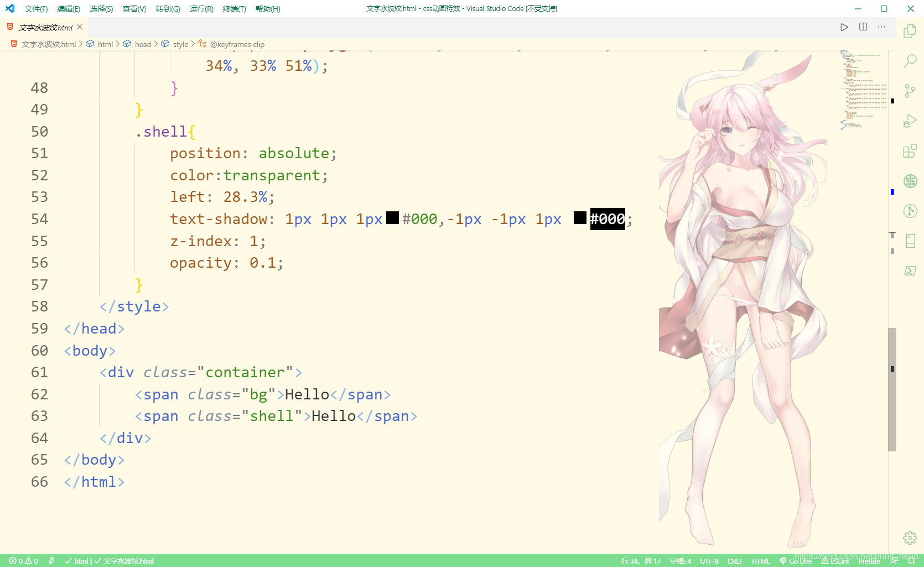The height and width of the screenshot is (567, 924).
Task: Click the 'opacity' property text
Action: pos(200,263)
